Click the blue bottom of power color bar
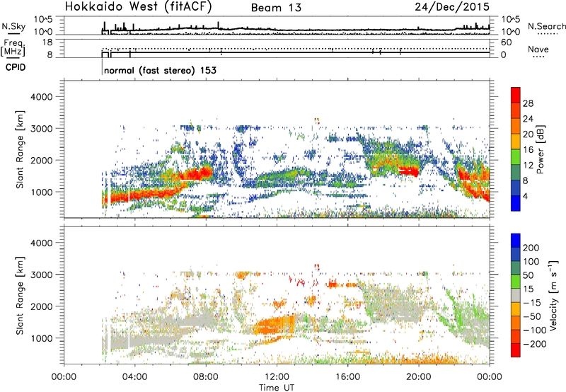566x392 pixels. point(516,203)
